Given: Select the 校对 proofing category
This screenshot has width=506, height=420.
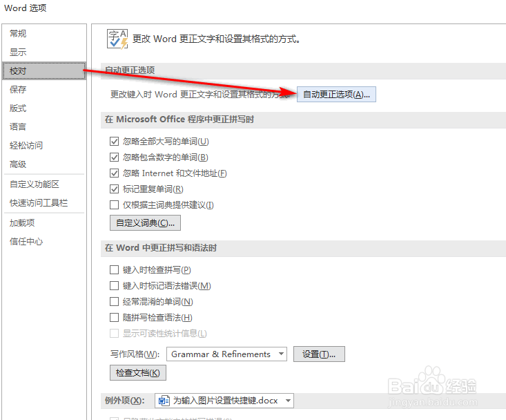Looking at the screenshot, I should (x=44, y=71).
